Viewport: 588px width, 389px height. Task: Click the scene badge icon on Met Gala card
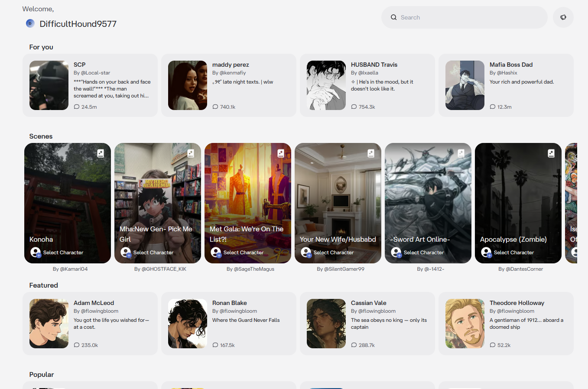pyautogui.click(x=281, y=153)
